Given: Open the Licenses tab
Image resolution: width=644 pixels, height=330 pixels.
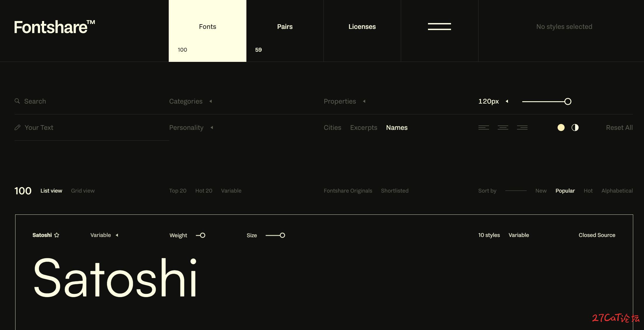Looking at the screenshot, I should (362, 31).
